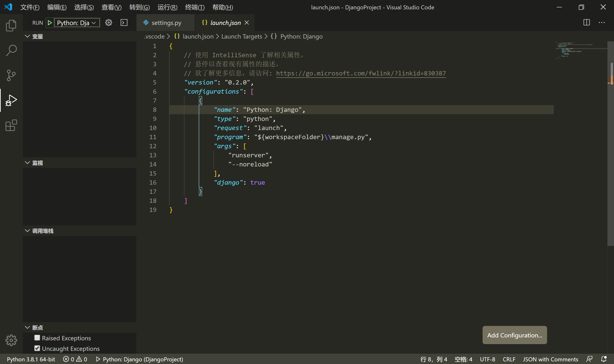The height and width of the screenshot is (364, 614).
Task: Open Source Control view icon
Action: pyautogui.click(x=11, y=75)
